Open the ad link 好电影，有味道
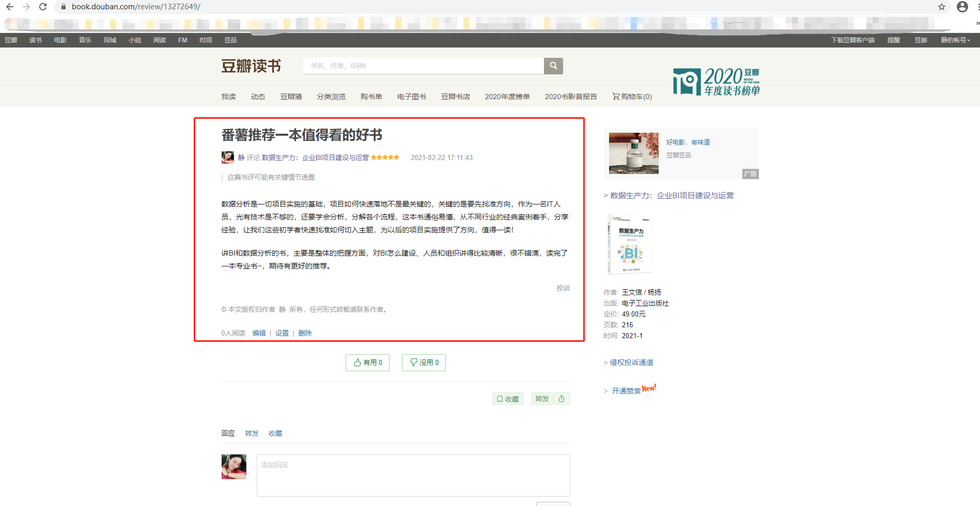 [688, 142]
